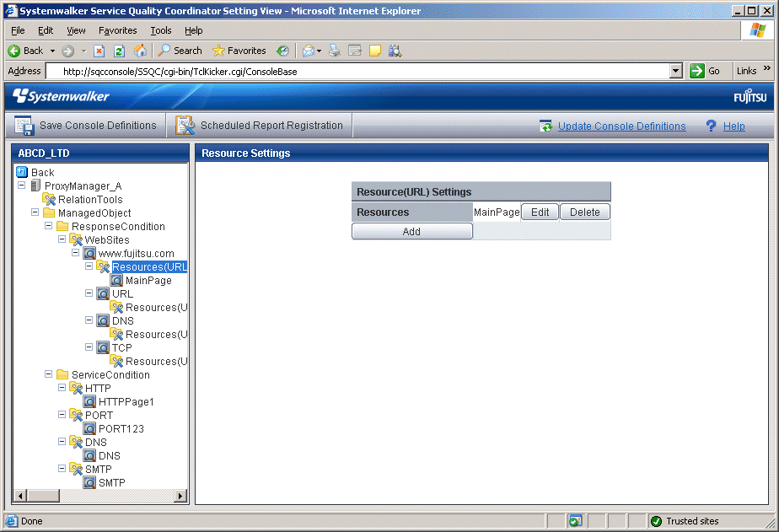Collapse the ResponseCondition tree node

(x=48, y=225)
